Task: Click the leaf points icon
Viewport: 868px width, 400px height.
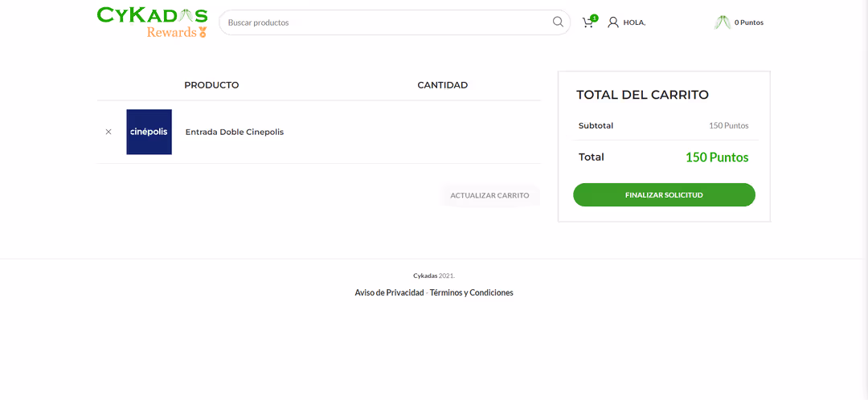Action: click(722, 22)
